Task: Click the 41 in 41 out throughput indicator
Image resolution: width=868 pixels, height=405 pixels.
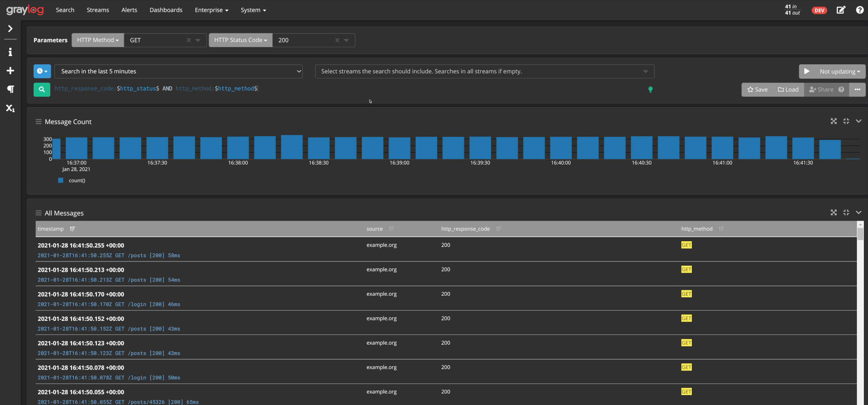Action: 793,10
